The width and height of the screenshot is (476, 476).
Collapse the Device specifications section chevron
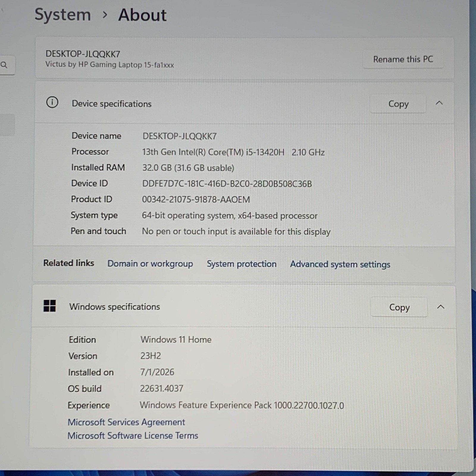tap(439, 103)
